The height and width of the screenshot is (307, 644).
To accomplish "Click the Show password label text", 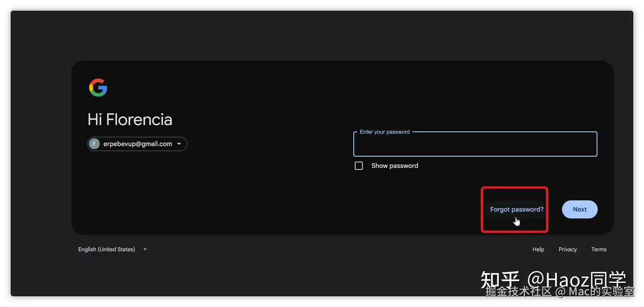I will pyautogui.click(x=394, y=166).
